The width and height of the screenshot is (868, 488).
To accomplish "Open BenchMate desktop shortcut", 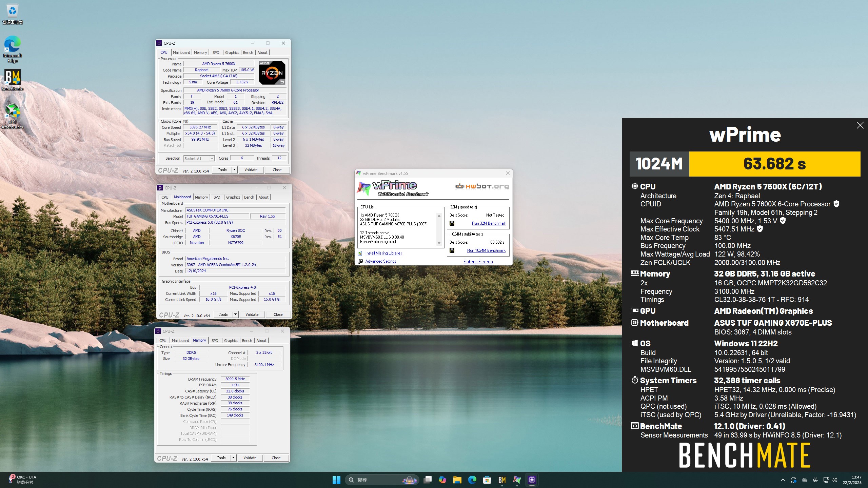I will 13,80.
